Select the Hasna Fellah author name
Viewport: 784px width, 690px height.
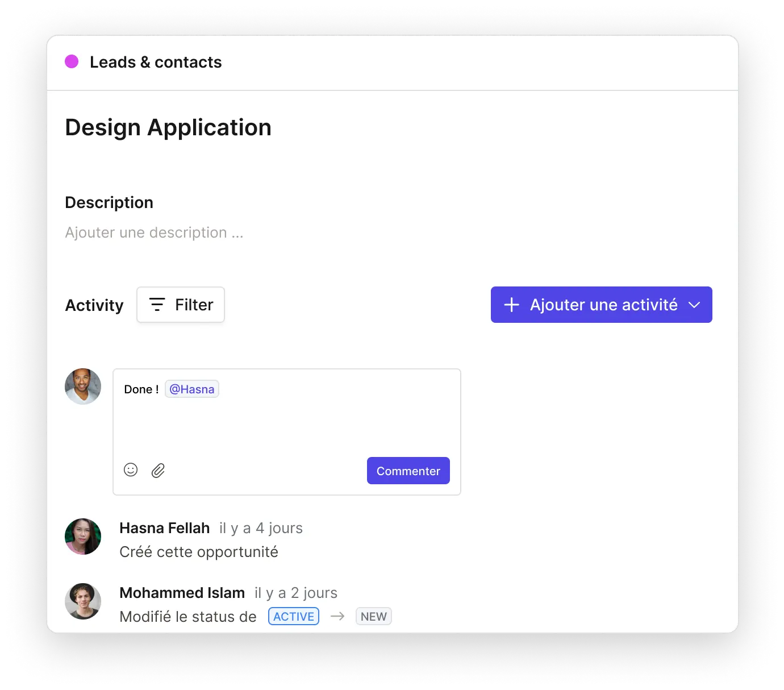[165, 528]
